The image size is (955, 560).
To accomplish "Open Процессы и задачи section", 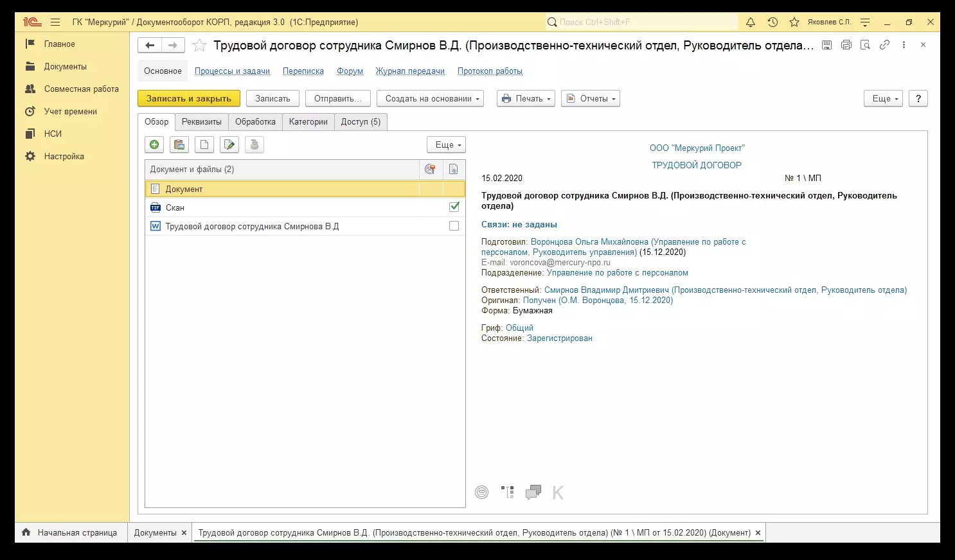I will pyautogui.click(x=232, y=71).
